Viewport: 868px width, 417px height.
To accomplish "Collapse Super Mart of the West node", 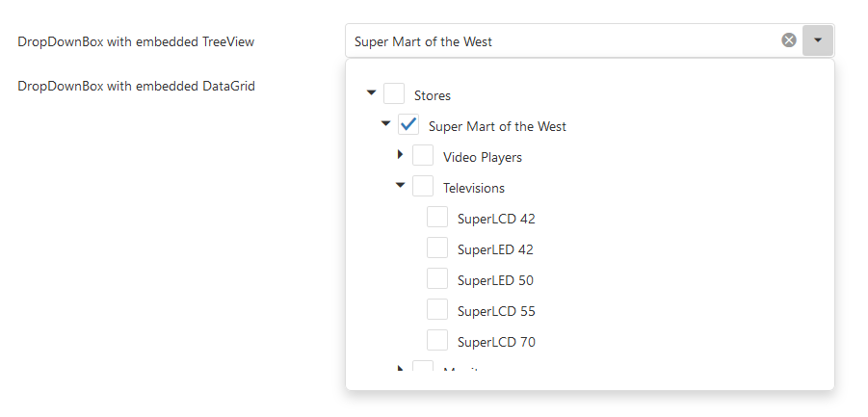I will tap(386, 124).
